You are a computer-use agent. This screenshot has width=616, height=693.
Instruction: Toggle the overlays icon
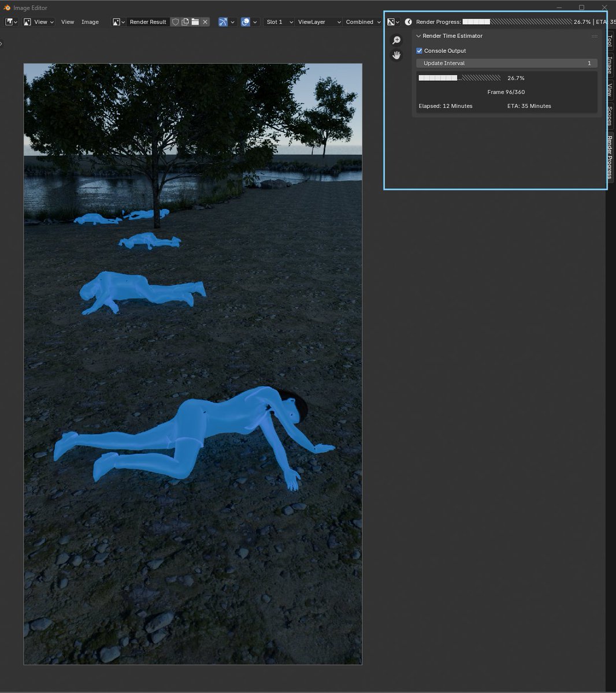click(246, 22)
